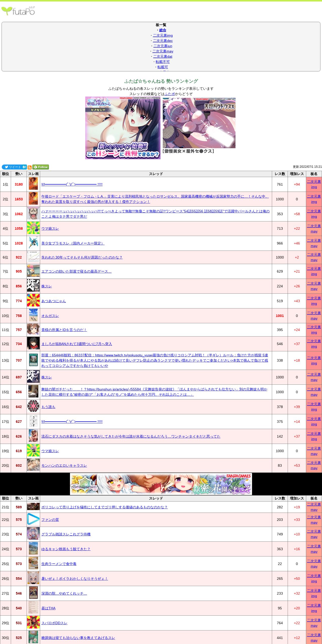The height and width of the screenshot is (644, 322).
Task: Open the rank 8 株スレ thread
Action: (47, 286)
